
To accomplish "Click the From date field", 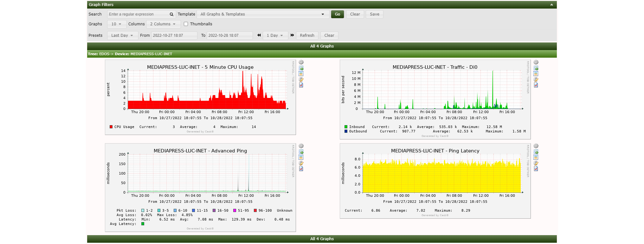I will [x=174, y=35].
